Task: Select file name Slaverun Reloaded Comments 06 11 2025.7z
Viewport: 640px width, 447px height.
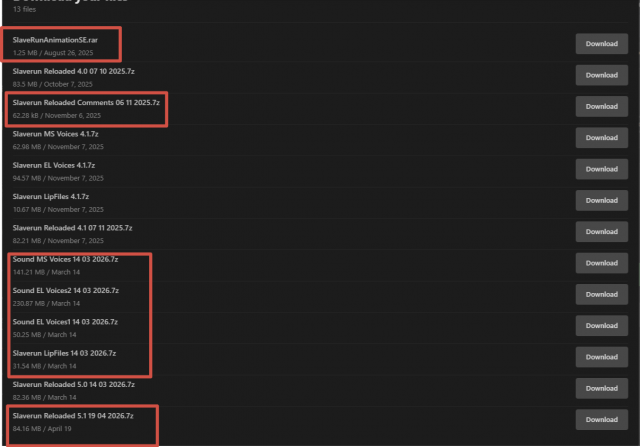Action: [x=86, y=102]
